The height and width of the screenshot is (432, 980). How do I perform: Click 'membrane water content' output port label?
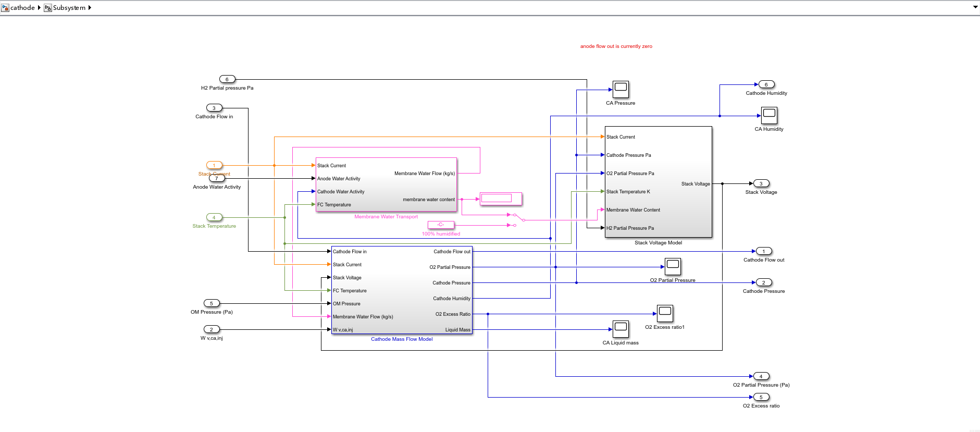429,200
